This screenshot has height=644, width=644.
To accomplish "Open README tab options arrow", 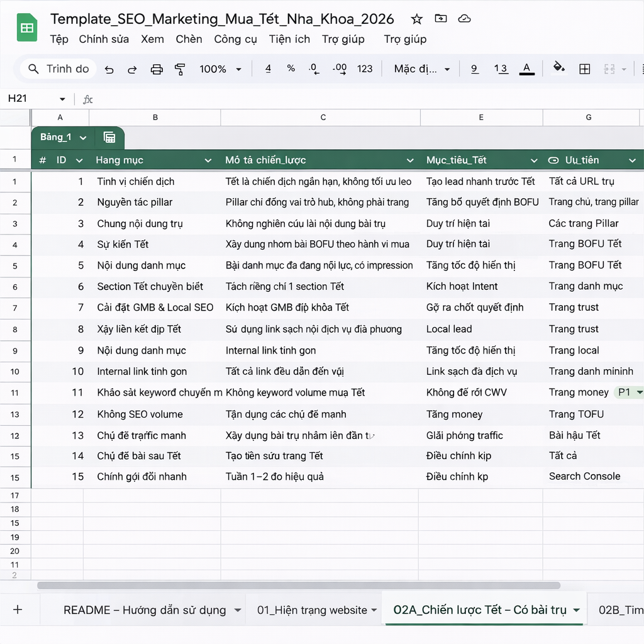I will coord(237,610).
